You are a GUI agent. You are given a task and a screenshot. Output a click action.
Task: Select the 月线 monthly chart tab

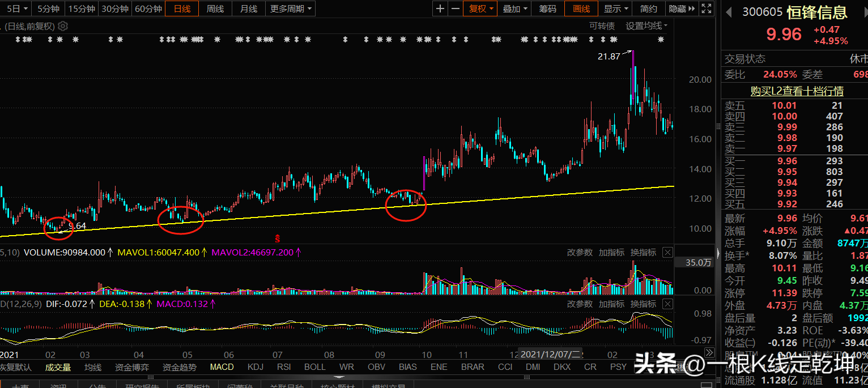(x=249, y=8)
